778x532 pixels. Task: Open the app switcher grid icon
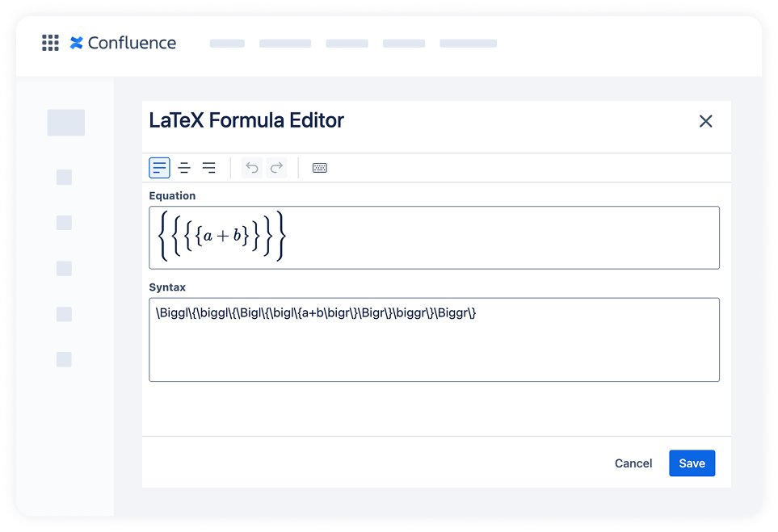[x=50, y=43]
